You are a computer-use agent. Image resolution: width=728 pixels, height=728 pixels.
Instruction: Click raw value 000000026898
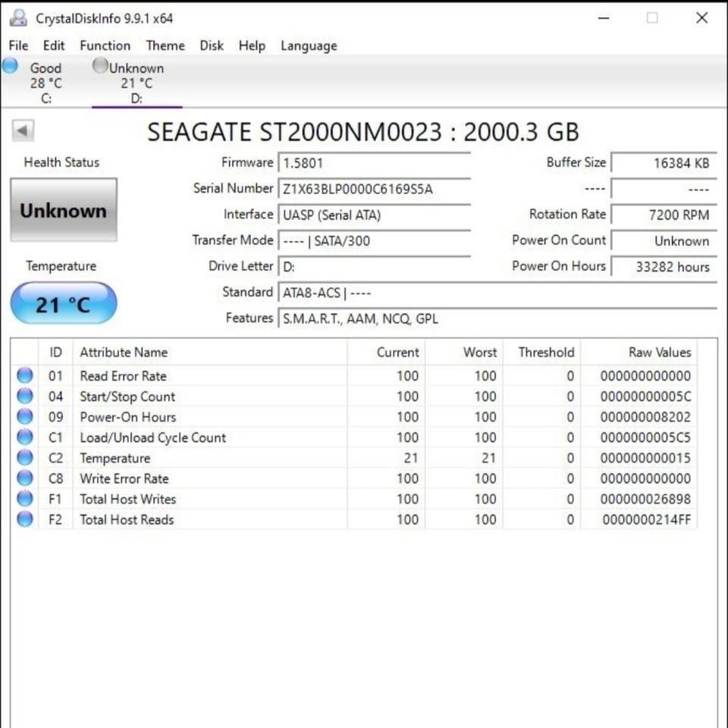pos(645,499)
